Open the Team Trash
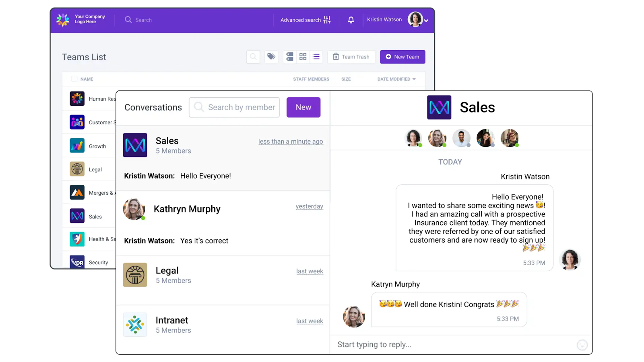The image size is (644, 362). [x=351, y=57]
